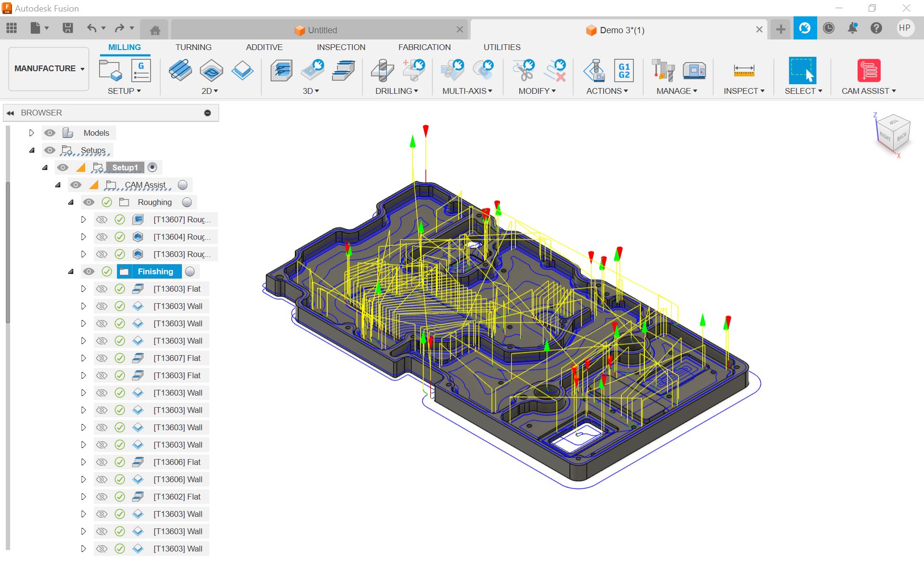Click the Save icon
This screenshot has height=564, width=924.
coord(68,28)
